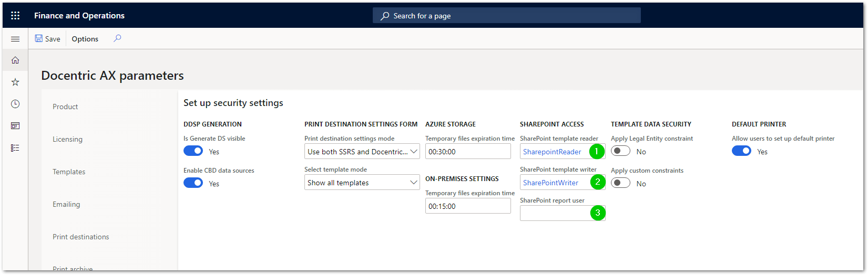The image size is (868, 275).
Task: Toggle Allow users to set up default printer
Action: tap(742, 151)
